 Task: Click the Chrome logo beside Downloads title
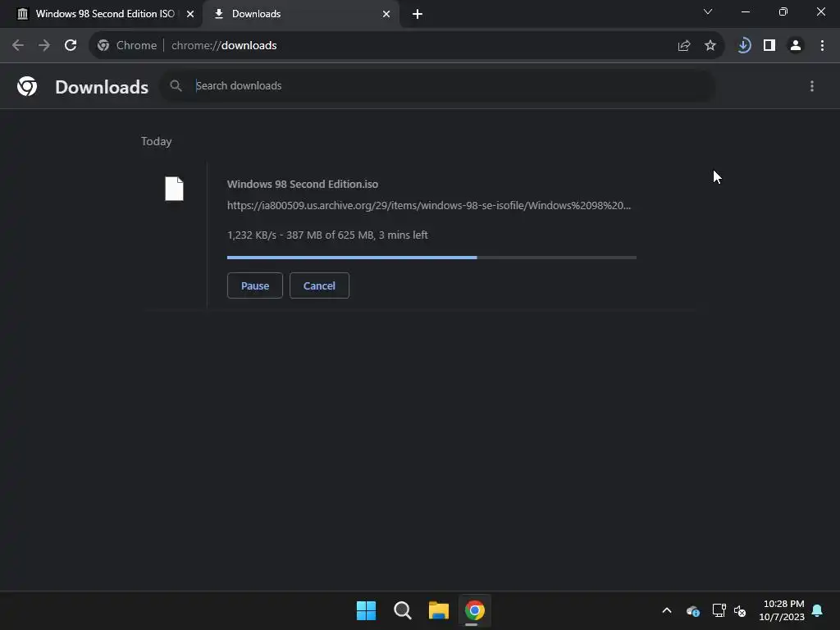click(x=27, y=86)
